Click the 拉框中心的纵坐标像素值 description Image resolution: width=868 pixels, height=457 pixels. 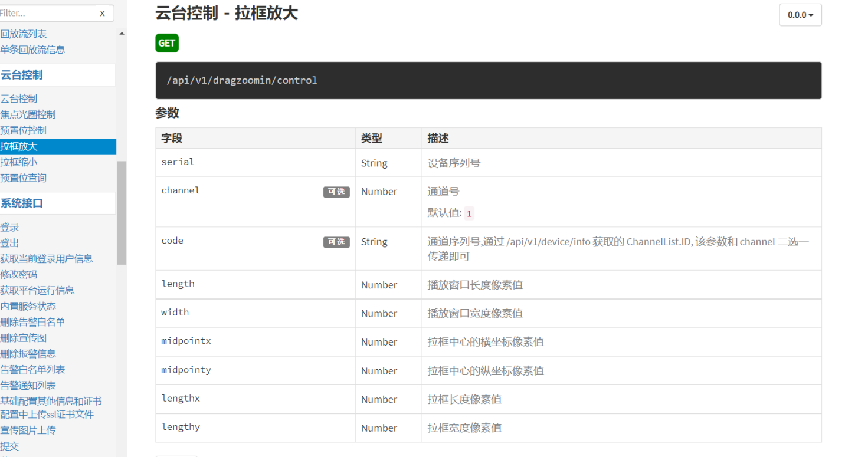coord(486,371)
